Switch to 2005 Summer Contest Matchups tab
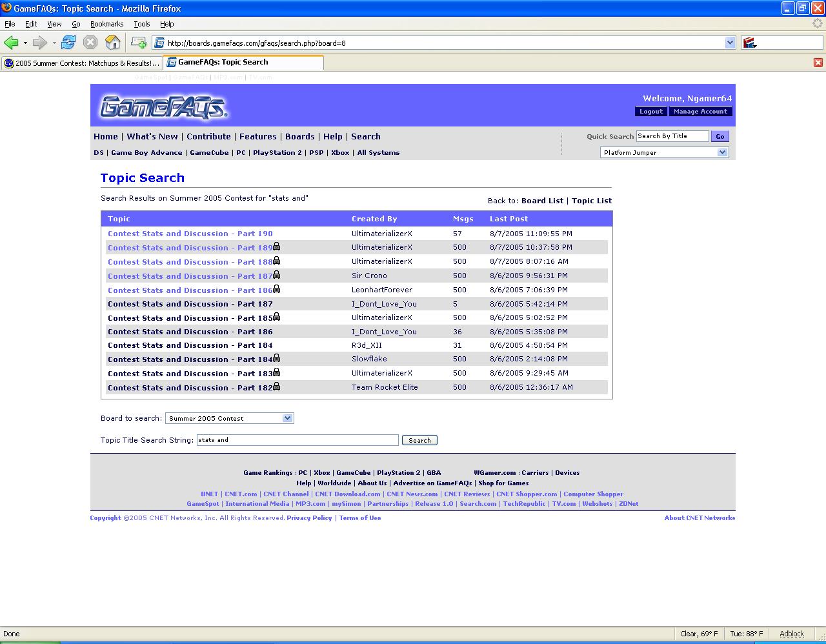This screenshot has width=826, height=644. tap(81, 63)
